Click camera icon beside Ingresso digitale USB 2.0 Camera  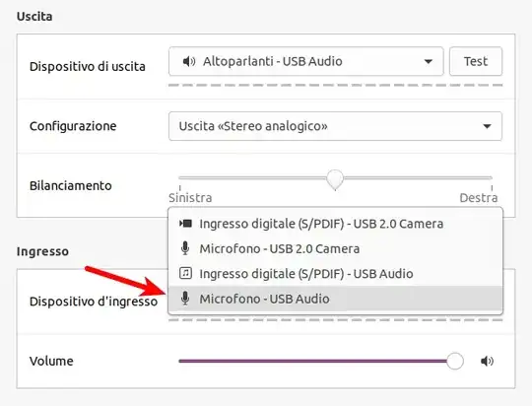(x=185, y=224)
